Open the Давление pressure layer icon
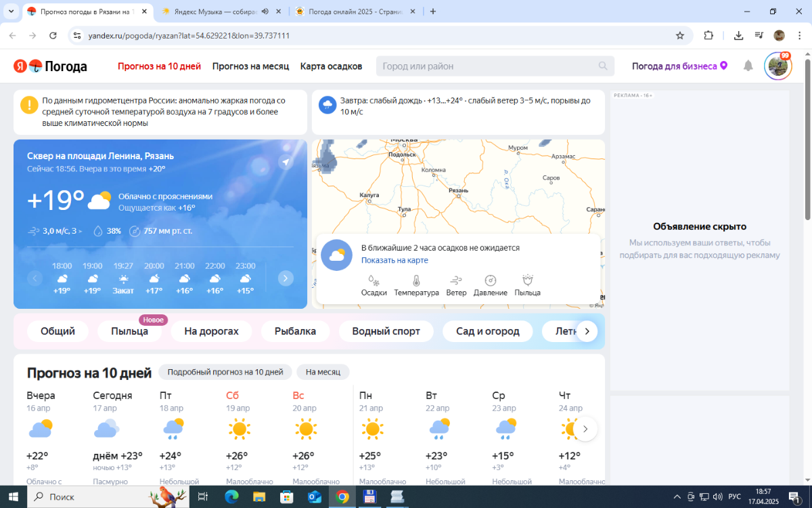 coord(491,280)
